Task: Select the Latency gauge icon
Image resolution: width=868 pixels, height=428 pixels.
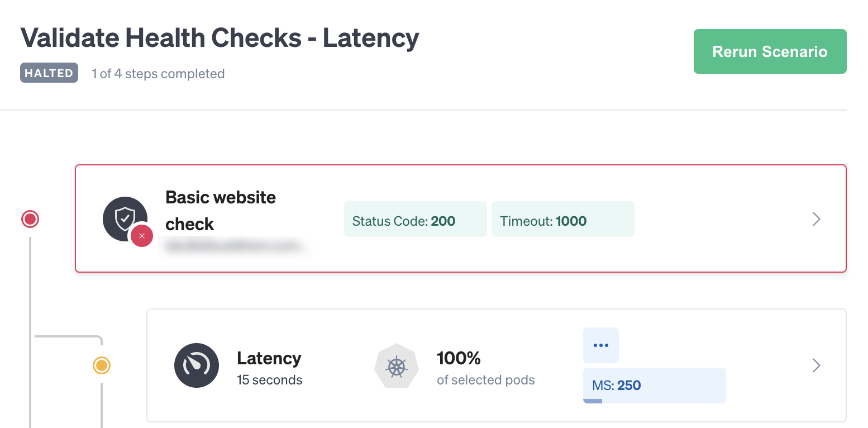Action: (197, 365)
